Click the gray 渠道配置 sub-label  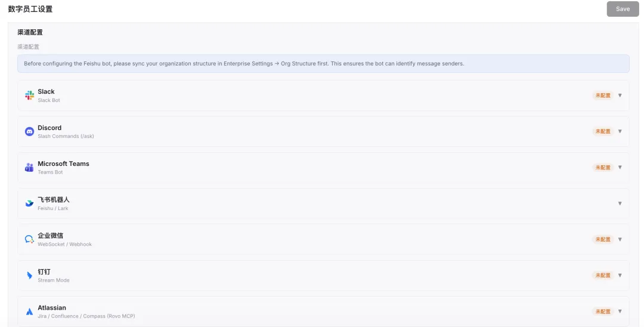(29, 47)
